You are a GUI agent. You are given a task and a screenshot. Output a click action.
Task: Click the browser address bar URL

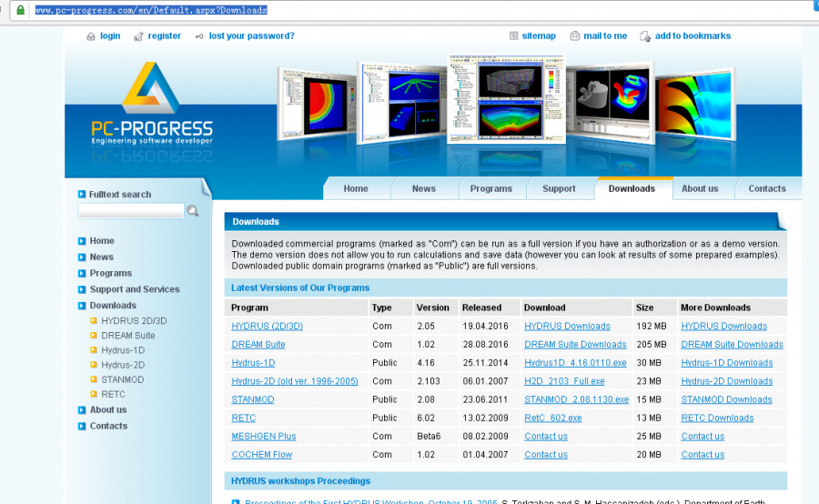pos(151,10)
